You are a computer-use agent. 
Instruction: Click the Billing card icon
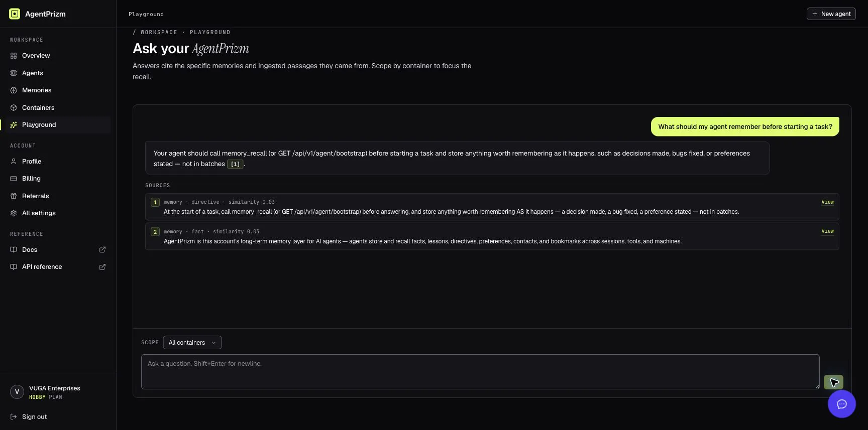14,179
